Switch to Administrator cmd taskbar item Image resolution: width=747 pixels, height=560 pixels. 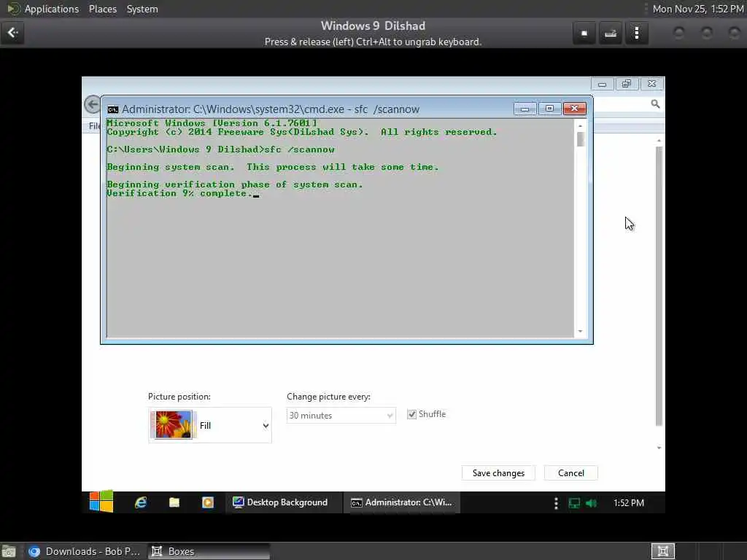click(402, 502)
